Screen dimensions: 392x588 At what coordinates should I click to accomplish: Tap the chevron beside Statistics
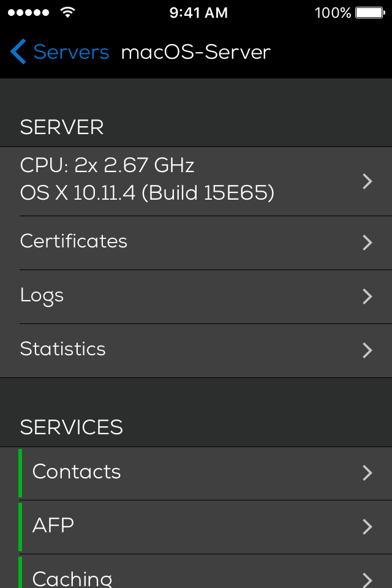click(x=367, y=350)
